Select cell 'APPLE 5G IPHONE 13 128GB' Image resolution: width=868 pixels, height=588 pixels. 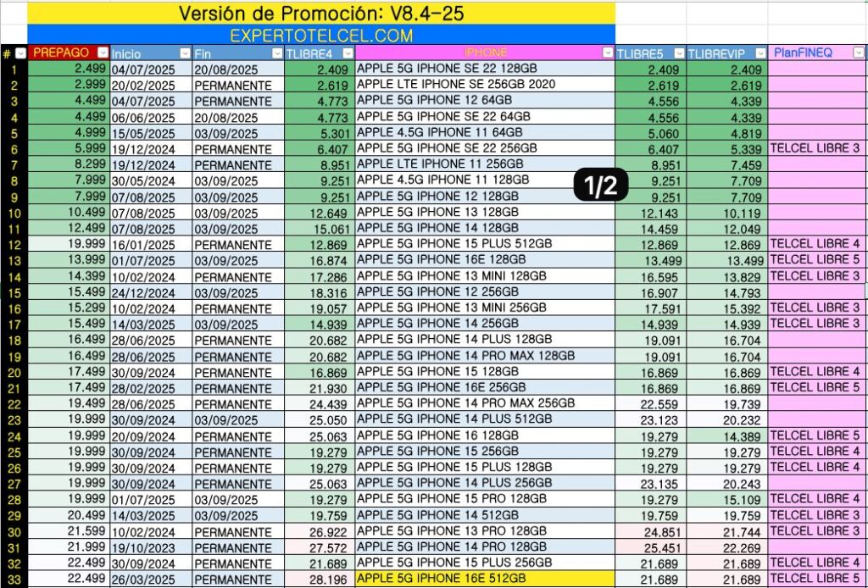485,213
